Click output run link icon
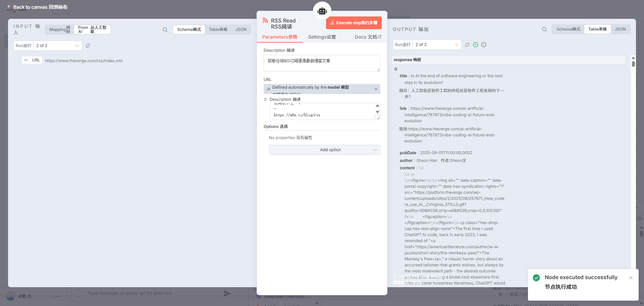Viewport: 644px width, 306px height. pos(467,45)
